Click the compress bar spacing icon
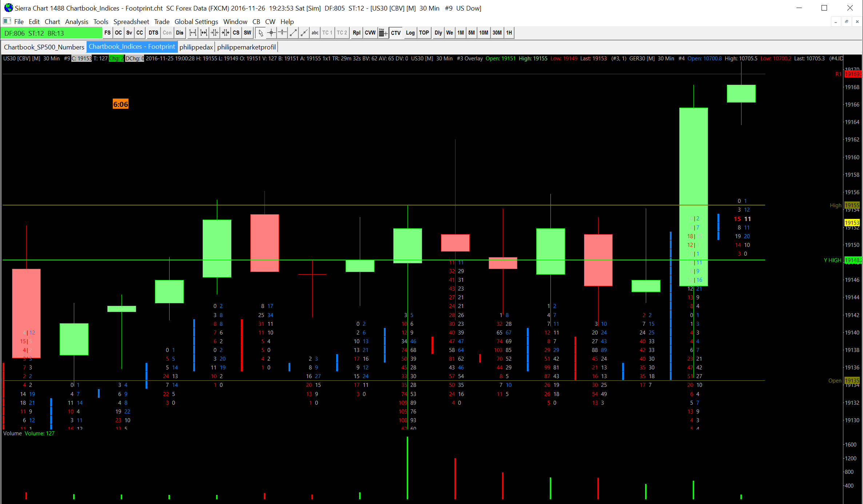Viewport: 863px width, 504px height. (x=215, y=33)
